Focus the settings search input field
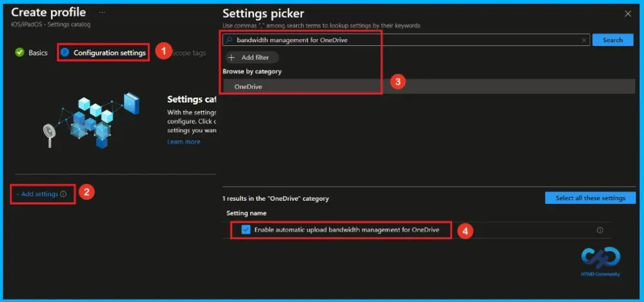644x302 pixels. pos(407,40)
